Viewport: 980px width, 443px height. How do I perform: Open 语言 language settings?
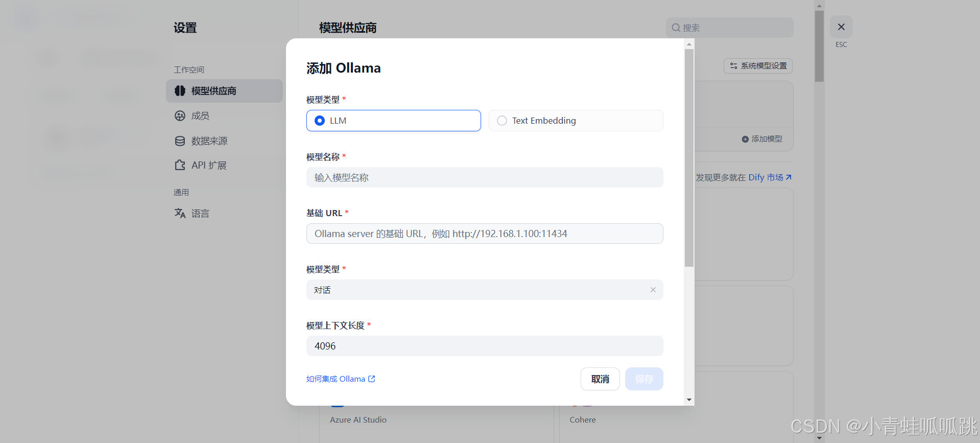[x=224, y=214]
